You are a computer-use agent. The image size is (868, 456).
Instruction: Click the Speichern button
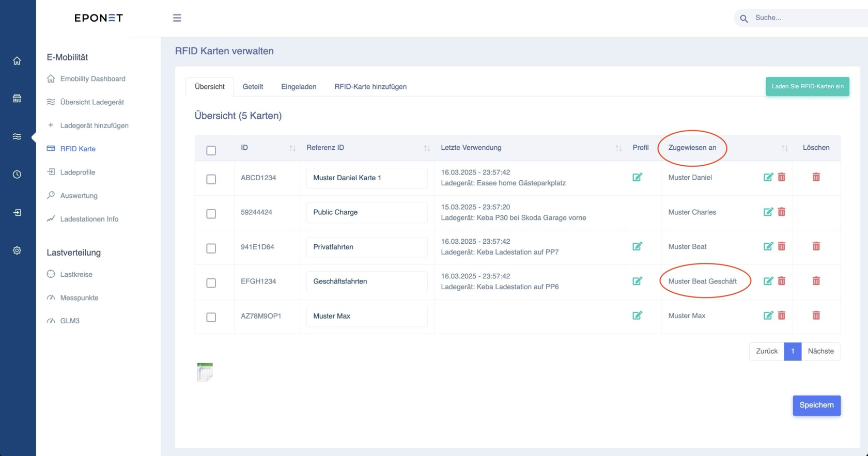click(817, 405)
